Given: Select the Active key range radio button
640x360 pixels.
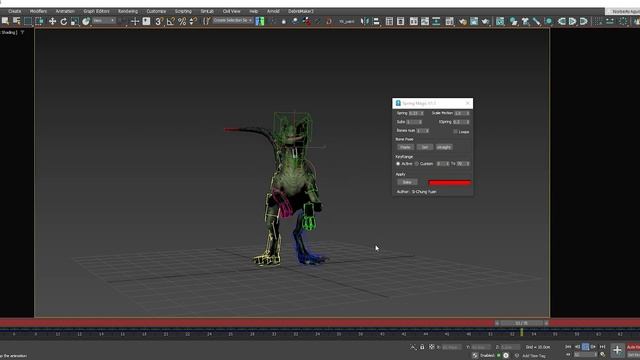Looking at the screenshot, I should [x=398, y=164].
